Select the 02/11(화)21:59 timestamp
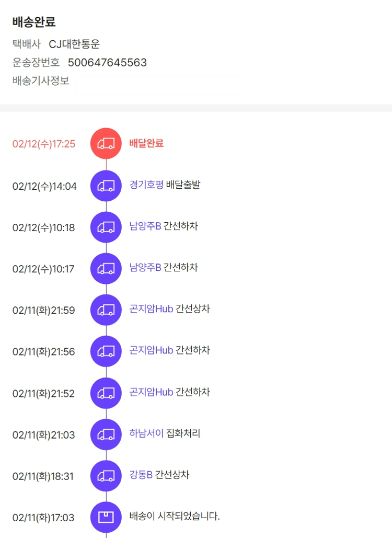 point(44,311)
